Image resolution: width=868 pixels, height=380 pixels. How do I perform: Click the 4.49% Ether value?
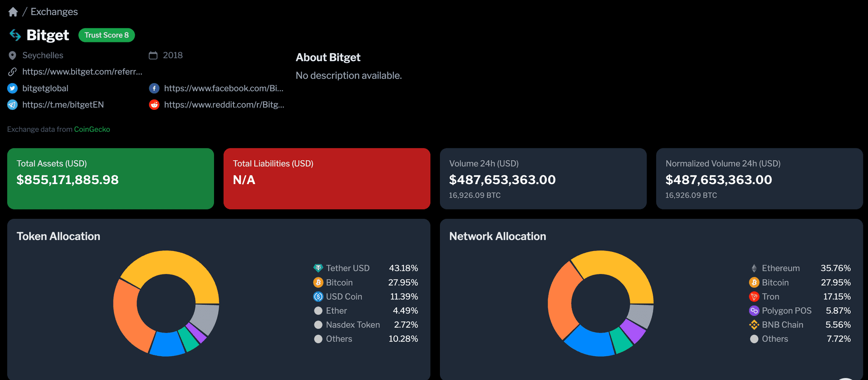click(405, 311)
